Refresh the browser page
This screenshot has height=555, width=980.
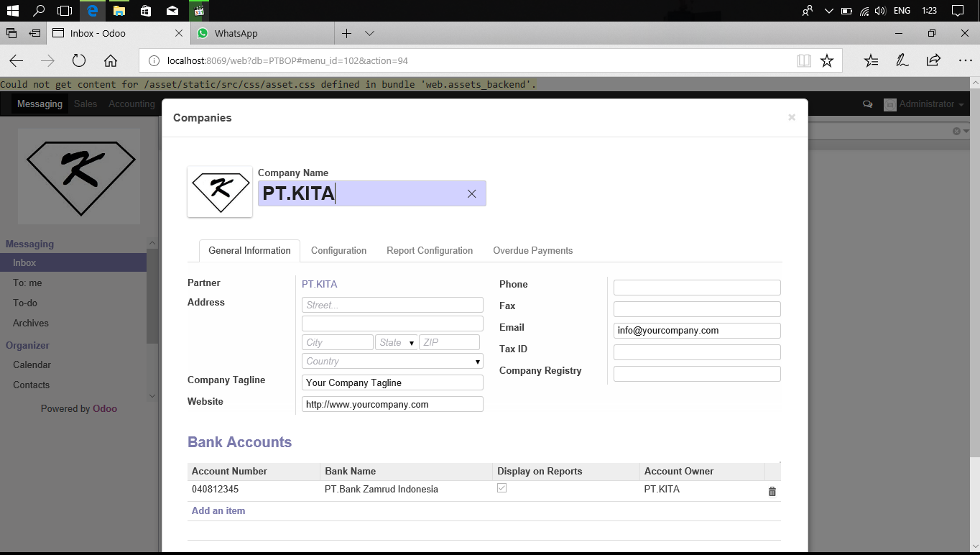[x=79, y=61]
